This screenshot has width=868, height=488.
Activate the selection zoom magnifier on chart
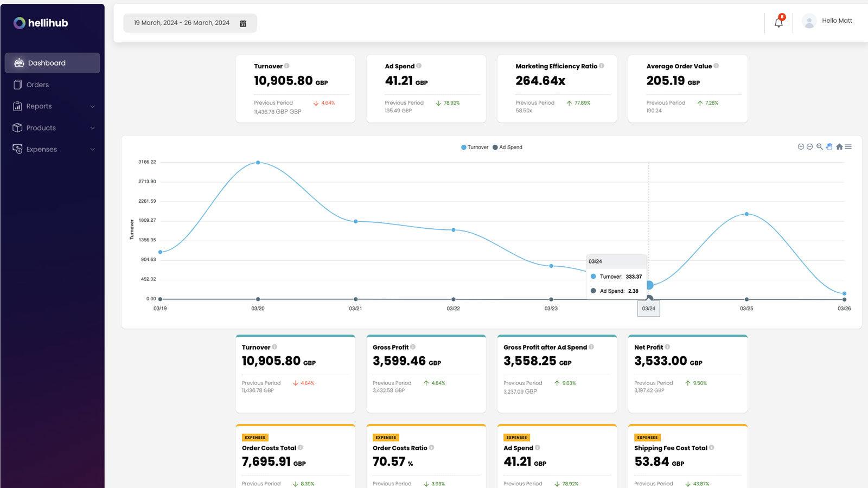coord(819,146)
